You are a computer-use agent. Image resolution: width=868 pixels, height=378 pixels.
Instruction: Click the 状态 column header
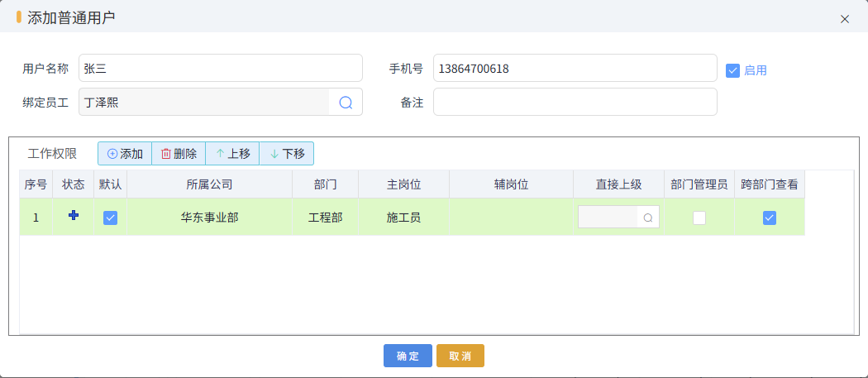tap(73, 184)
